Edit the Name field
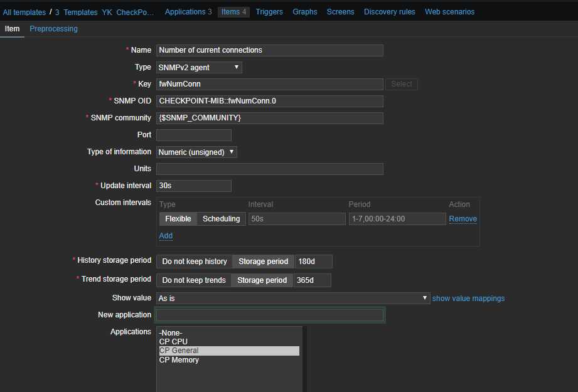This screenshot has width=578, height=392. pos(269,50)
